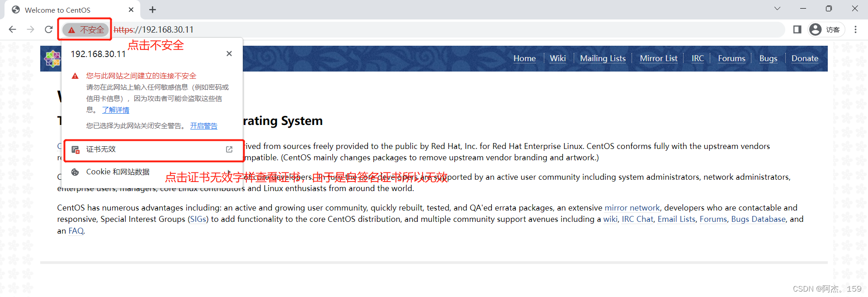Open the Bugs navigation link
This screenshot has width=868, height=297.
[x=768, y=58]
